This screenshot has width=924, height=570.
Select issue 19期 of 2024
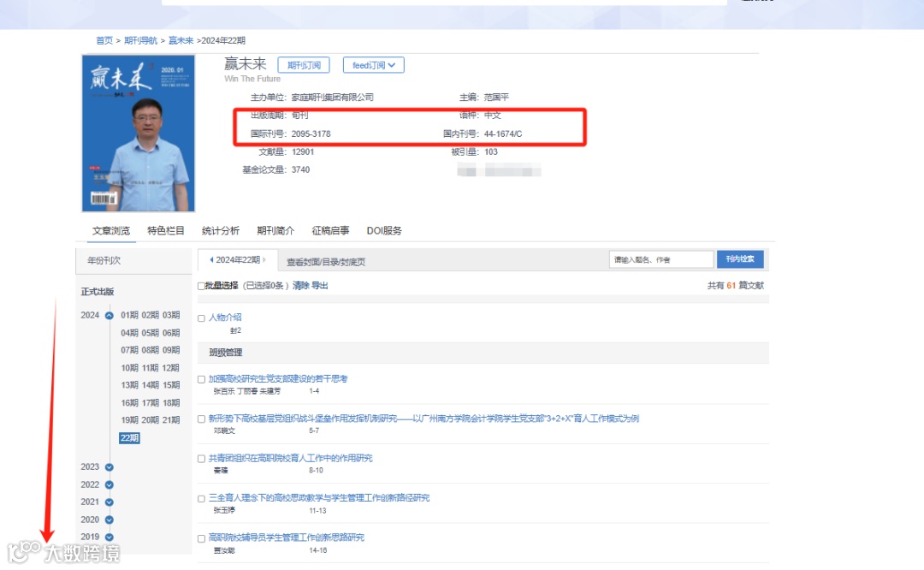(x=129, y=420)
